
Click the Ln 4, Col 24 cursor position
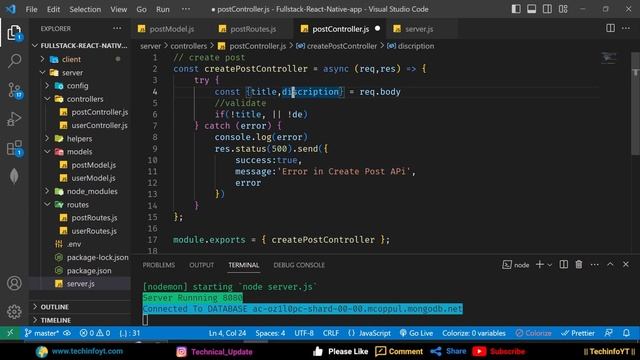click(x=227, y=333)
